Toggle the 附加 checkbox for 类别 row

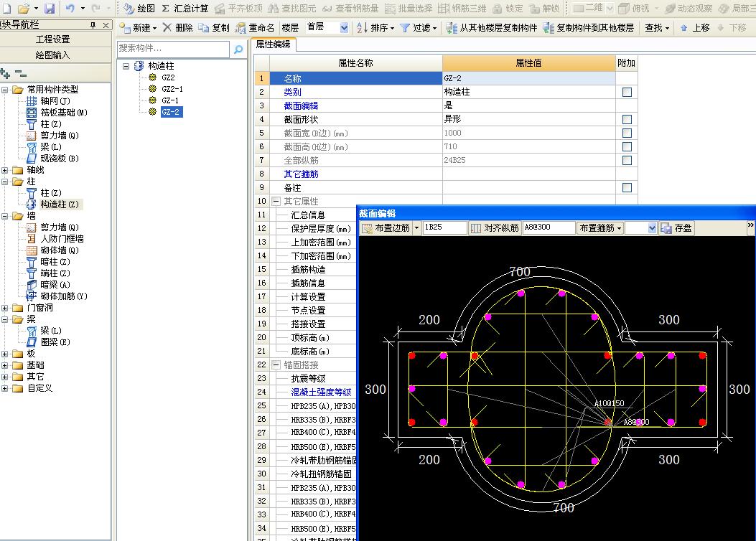[627, 92]
